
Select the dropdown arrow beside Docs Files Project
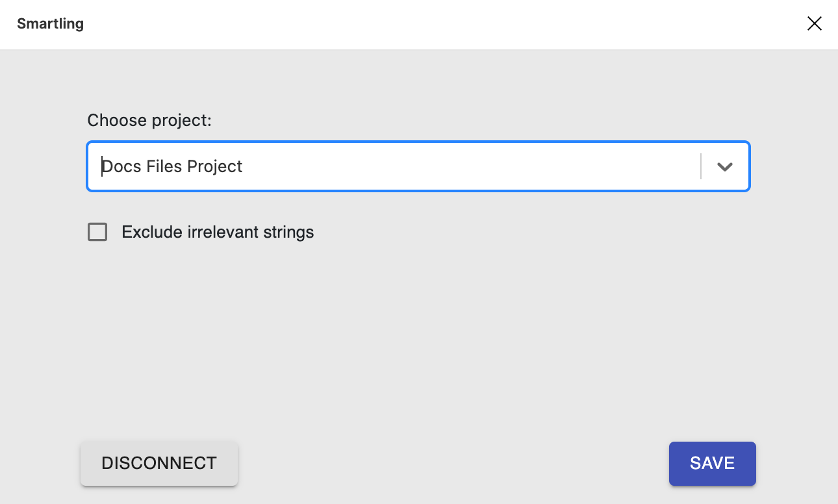tap(724, 166)
